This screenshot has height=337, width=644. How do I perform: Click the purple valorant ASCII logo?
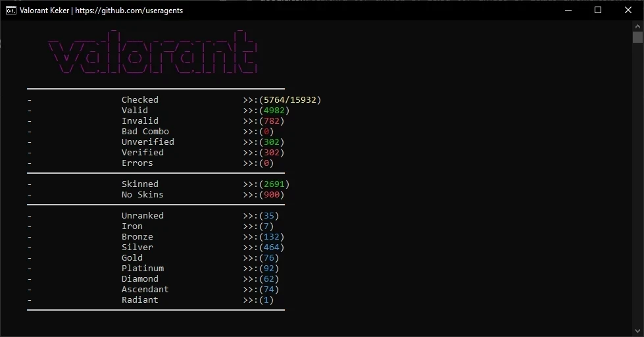pos(153,54)
